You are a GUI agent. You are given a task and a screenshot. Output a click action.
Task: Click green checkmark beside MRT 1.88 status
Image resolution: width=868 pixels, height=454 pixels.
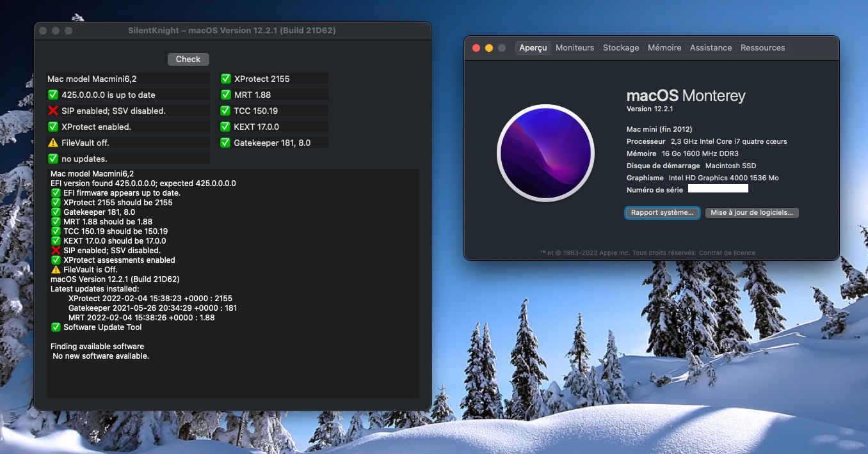coord(226,95)
